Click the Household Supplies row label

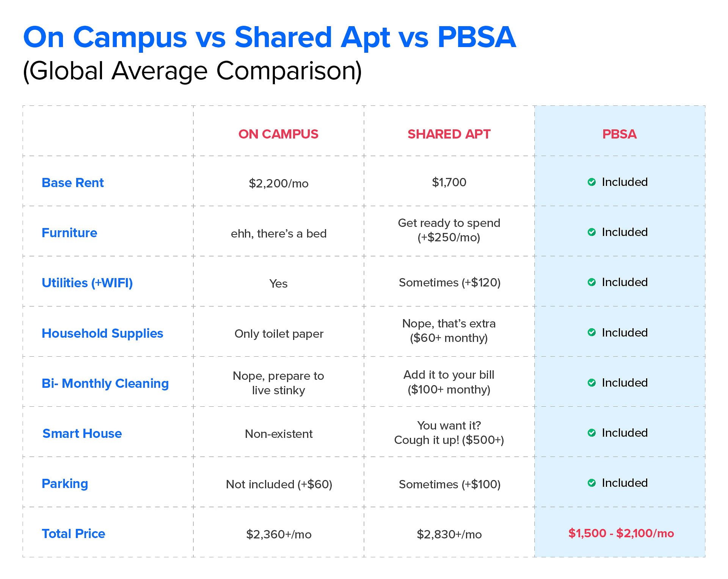[x=102, y=333]
